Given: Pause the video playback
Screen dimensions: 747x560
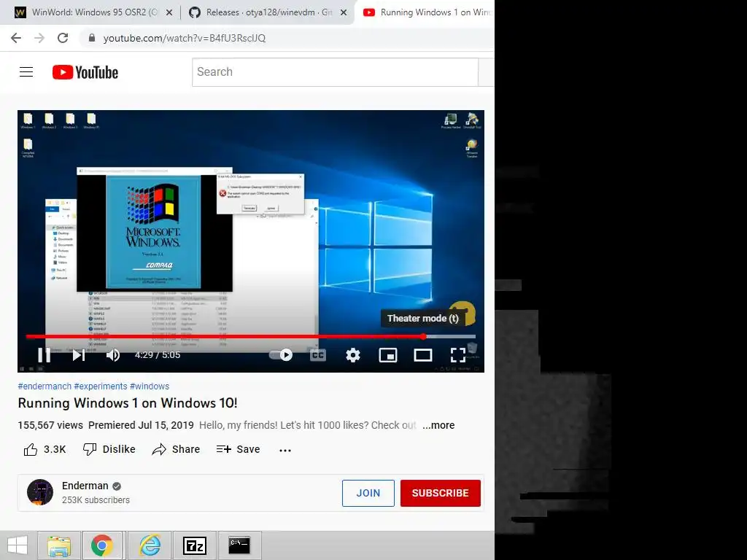Looking at the screenshot, I should click(44, 355).
